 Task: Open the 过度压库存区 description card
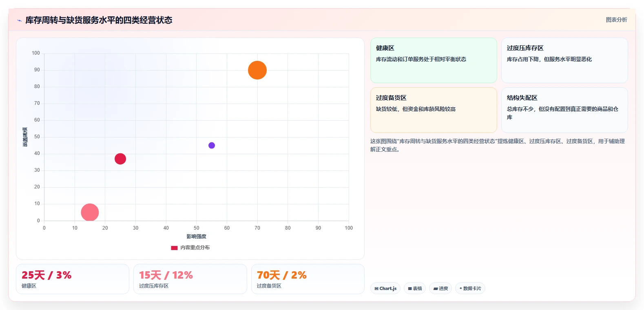564,60
